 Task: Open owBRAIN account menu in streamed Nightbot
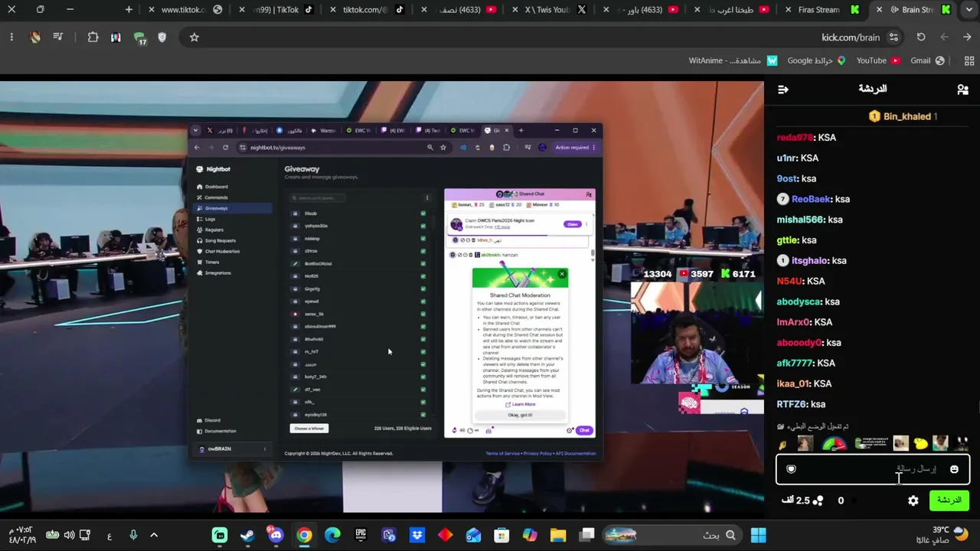265,448
